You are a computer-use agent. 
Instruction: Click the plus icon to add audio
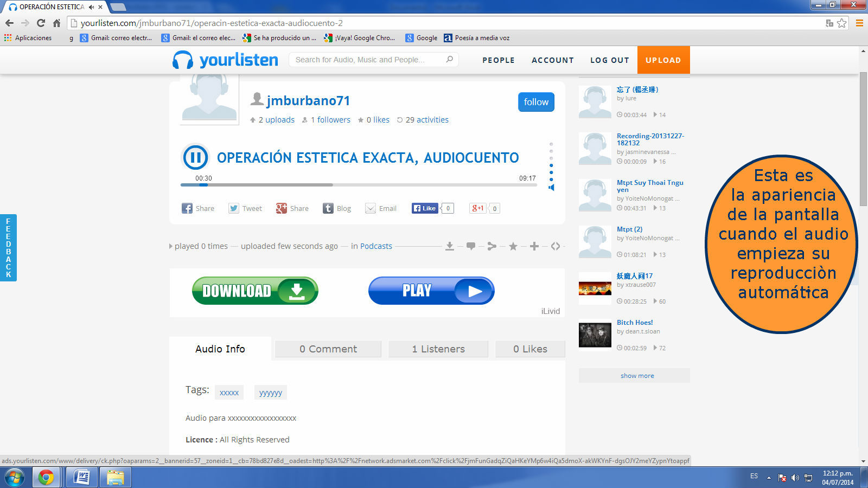(534, 246)
